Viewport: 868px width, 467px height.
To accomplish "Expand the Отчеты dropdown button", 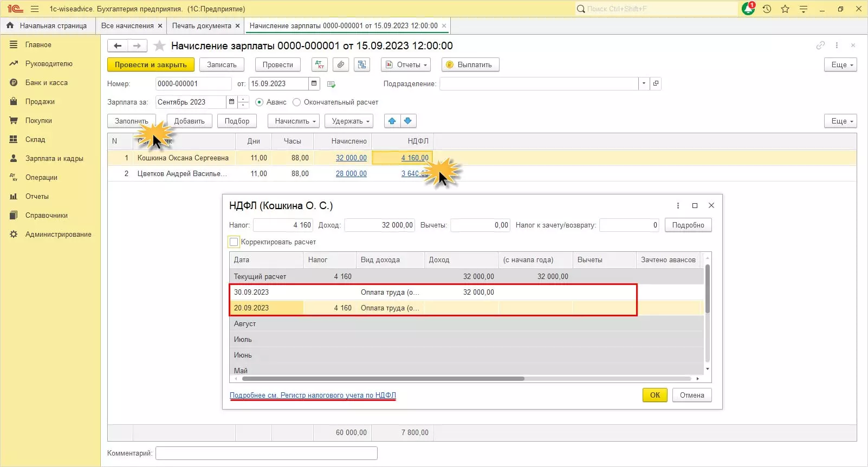I will [406, 64].
